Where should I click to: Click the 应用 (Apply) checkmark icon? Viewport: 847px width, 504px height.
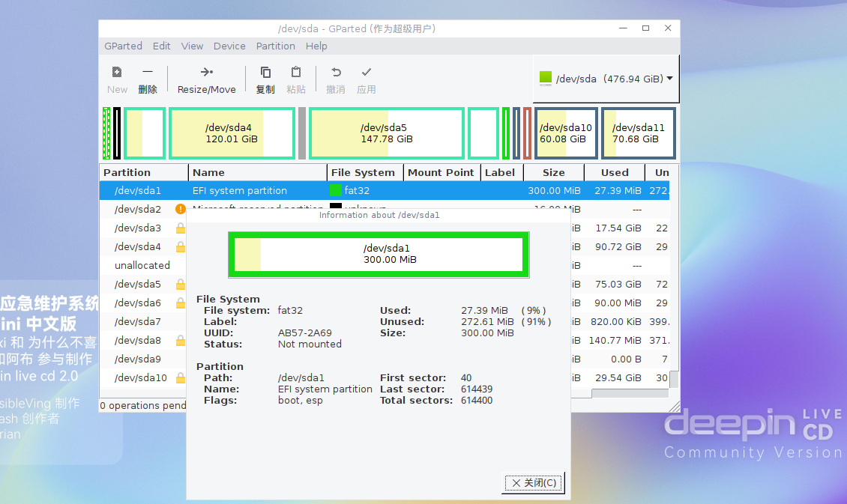point(366,73)
